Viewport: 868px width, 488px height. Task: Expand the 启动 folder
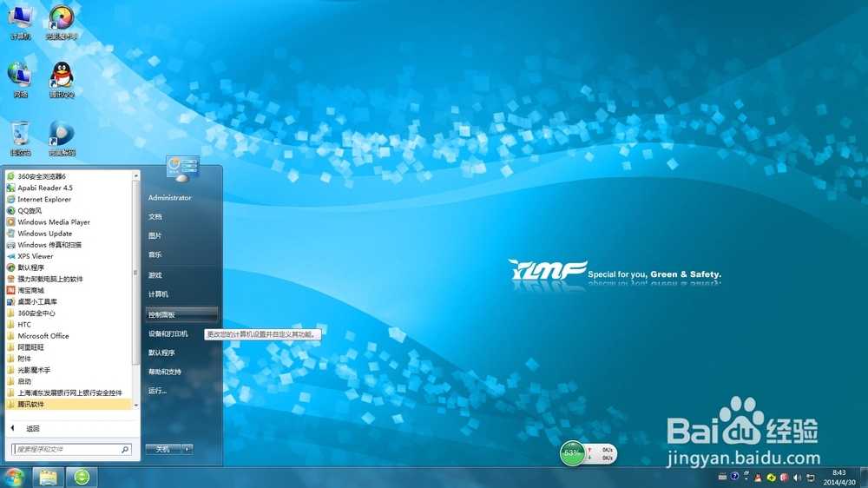click(69, 381)
